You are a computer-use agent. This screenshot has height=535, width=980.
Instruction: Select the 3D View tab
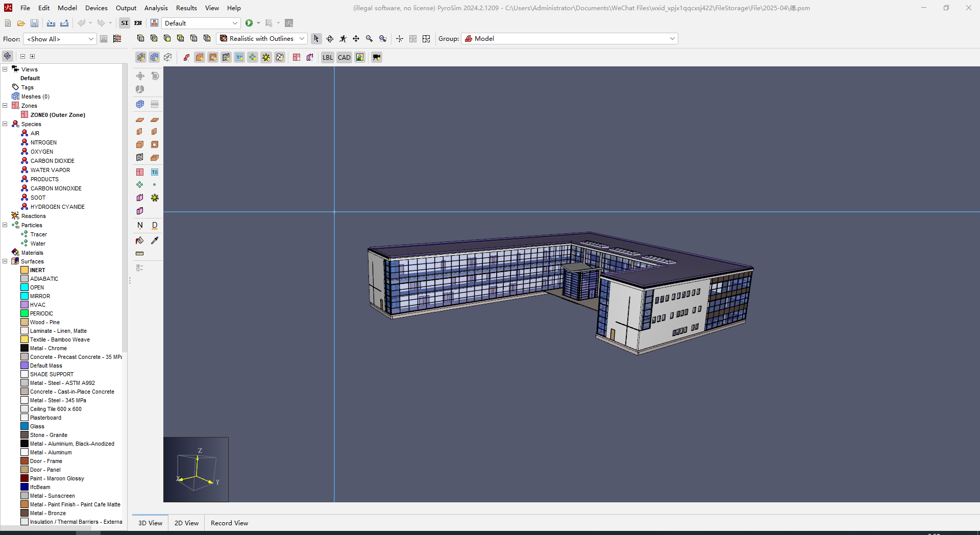tap(150, 523)
